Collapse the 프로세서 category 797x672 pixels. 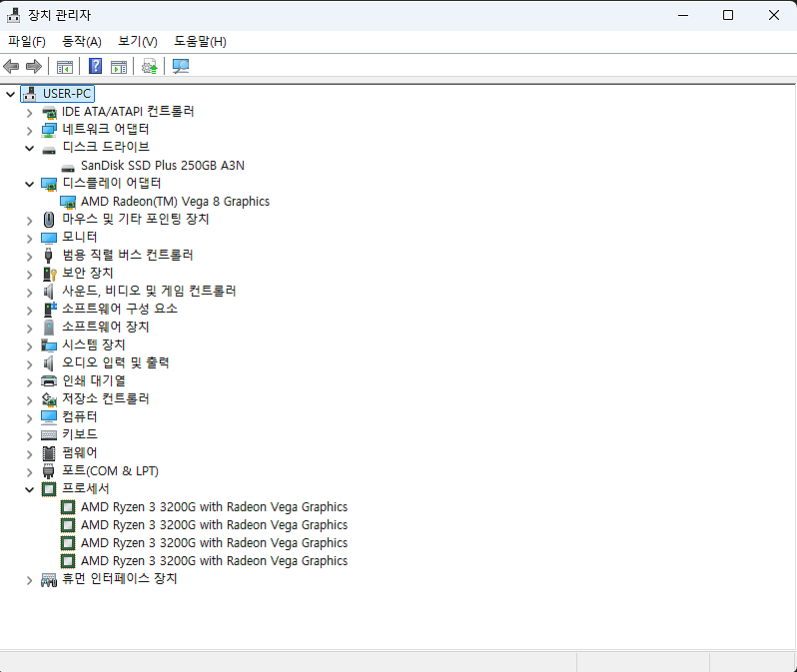coord(29,488)
